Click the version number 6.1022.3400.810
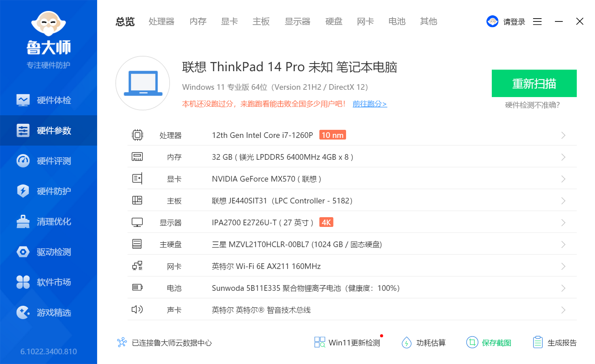The height and width of the screenshot is (364, 595). (x=49, y=351)
